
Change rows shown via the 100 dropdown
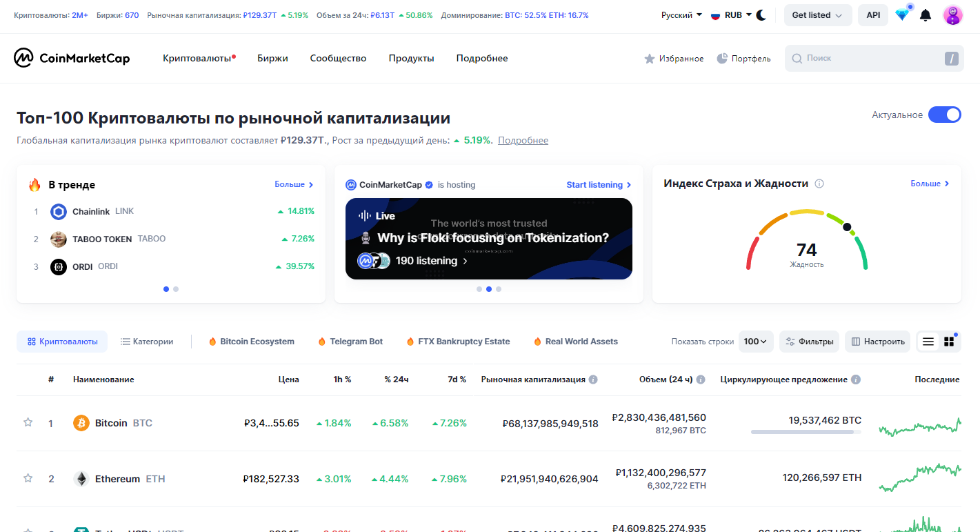tap(756, 341)
